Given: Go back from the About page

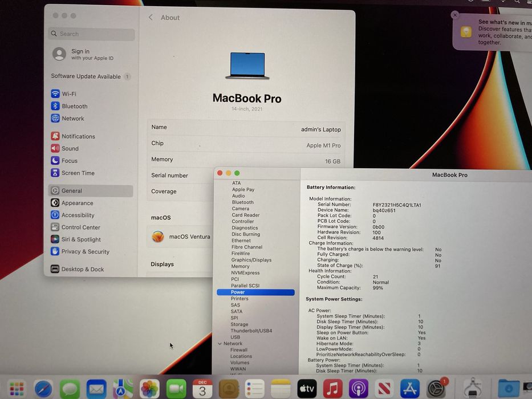Looking at the screenshot, I should pos(151,17).
